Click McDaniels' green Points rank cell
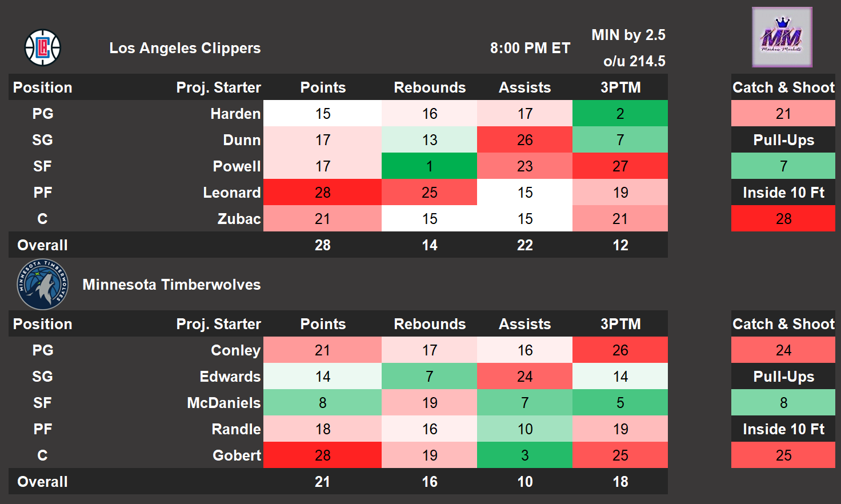This screenshot has height=504, width=841. pyautogui.click(x=322, y=403)
